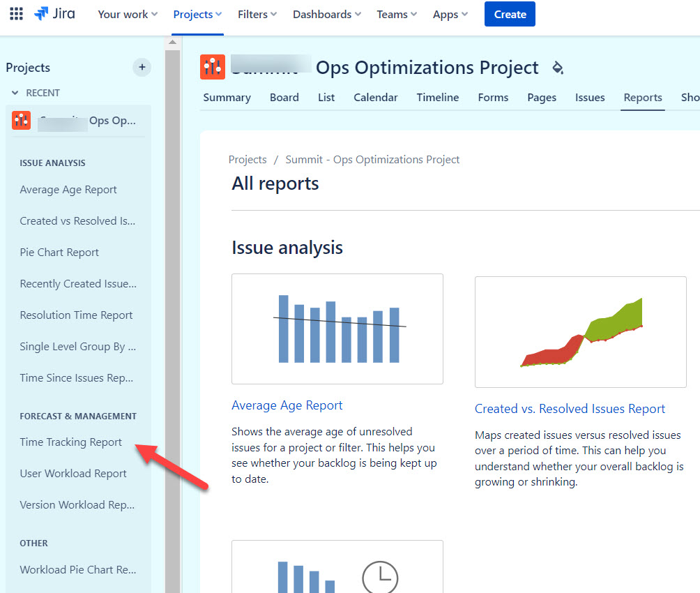Viewport: 700px width, 593px height.
Task: Expand the Dashboards dropdown
Action: coord(327,14)
